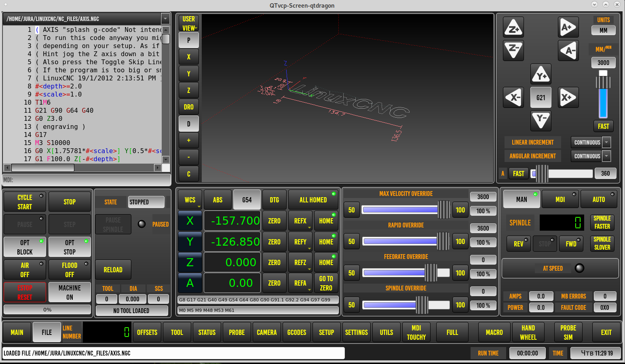Viewport: 625px width, 364px height.
Task: Open the REFY dropdown button
Action: click(x=300, y=242)
